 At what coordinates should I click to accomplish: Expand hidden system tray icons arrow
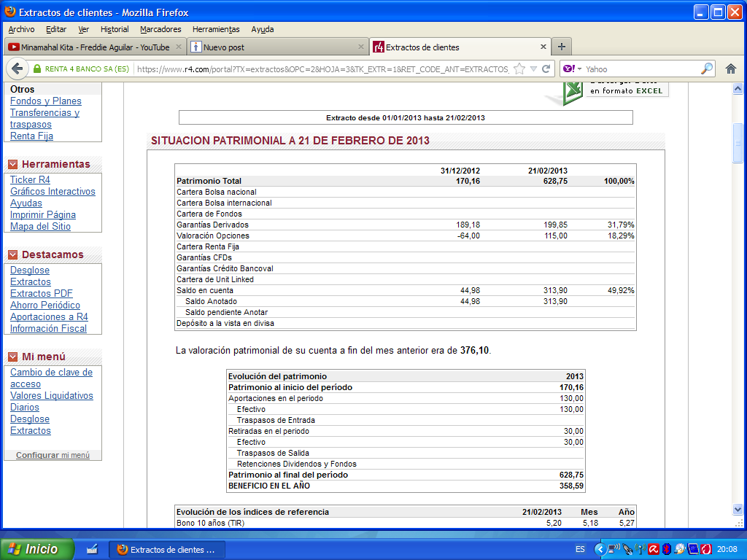click(x=600, y=549)
